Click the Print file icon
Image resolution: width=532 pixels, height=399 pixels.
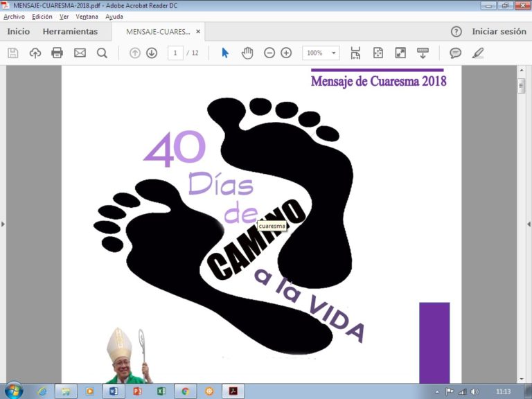tap(57, 53)
